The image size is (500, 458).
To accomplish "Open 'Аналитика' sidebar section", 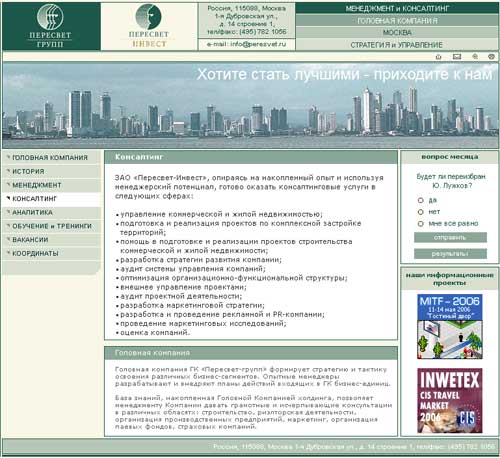I will point(51,212).
